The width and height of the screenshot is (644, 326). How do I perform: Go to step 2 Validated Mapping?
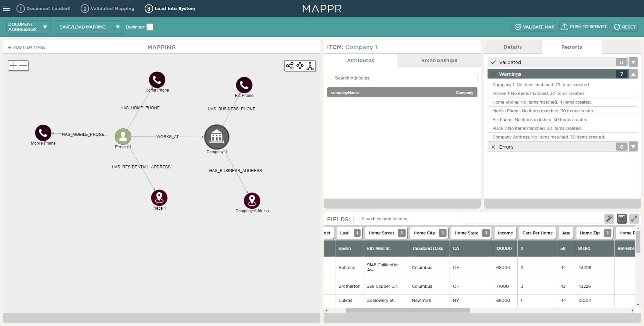(x=107, y=8)
